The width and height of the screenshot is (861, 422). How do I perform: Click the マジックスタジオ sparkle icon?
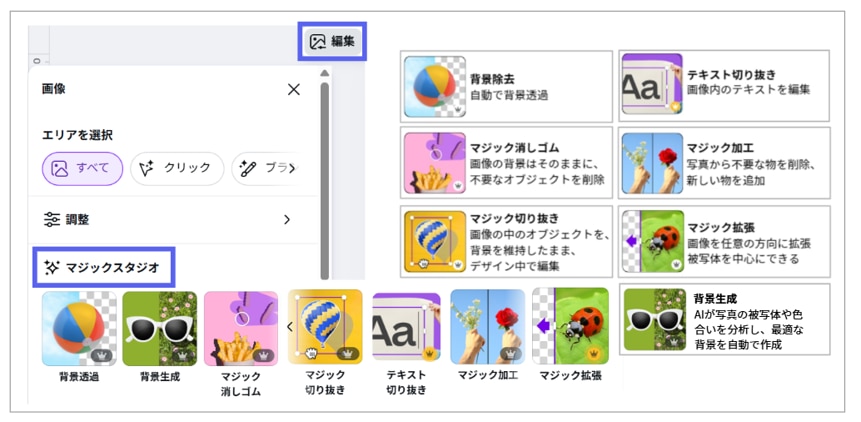(x=52, y=267)
